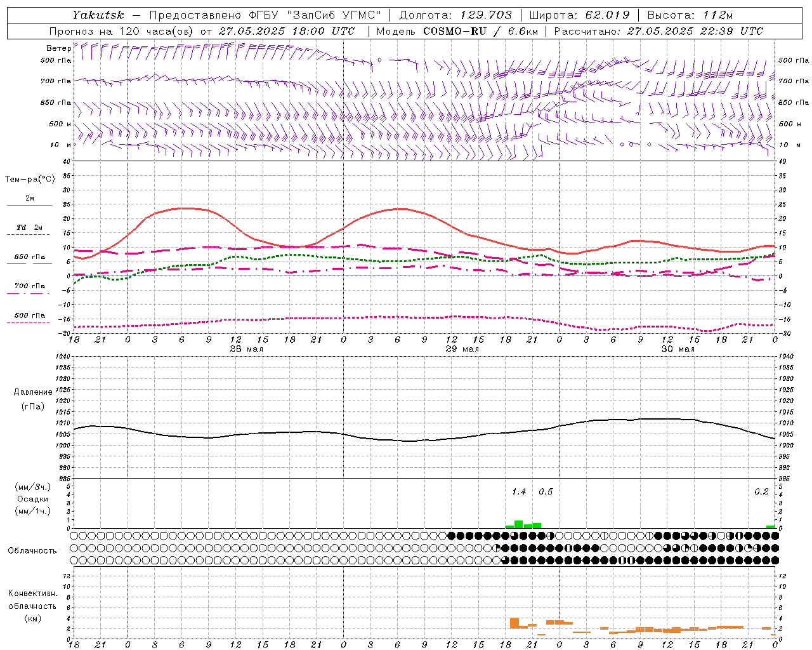The width and height of the screenshot is (812, 650).
Task: Click the (мм/3ч.) precipitation unit label
Action: point(33,487)
